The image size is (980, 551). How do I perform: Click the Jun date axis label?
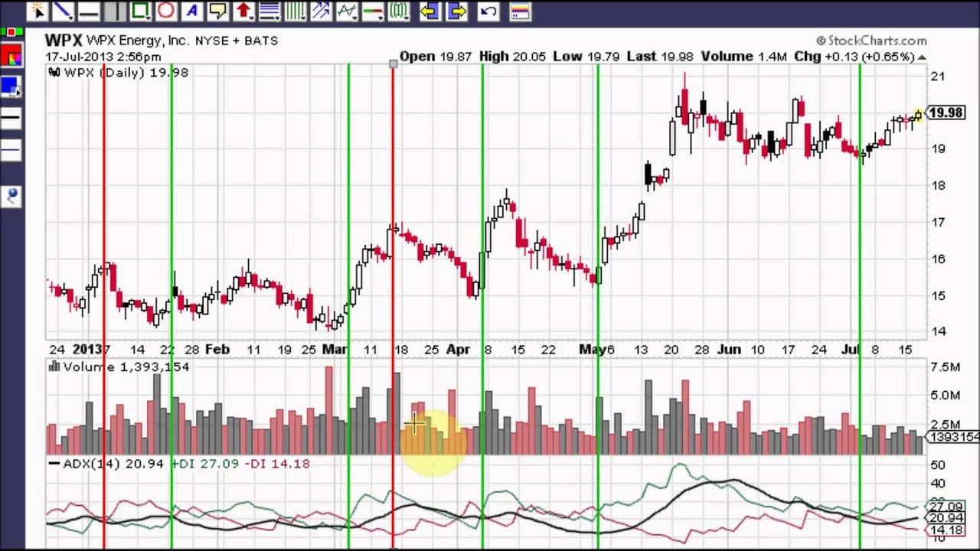tap(729, 350)
